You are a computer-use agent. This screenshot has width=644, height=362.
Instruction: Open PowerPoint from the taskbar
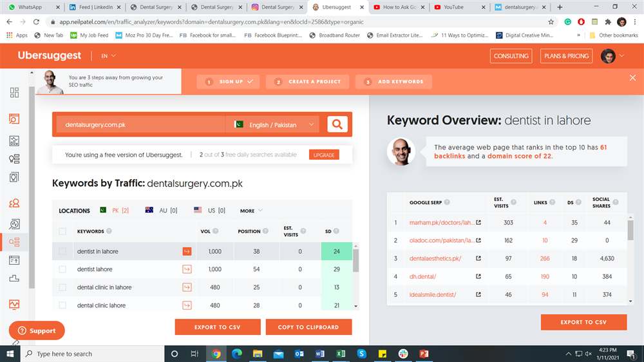(424, 354)
